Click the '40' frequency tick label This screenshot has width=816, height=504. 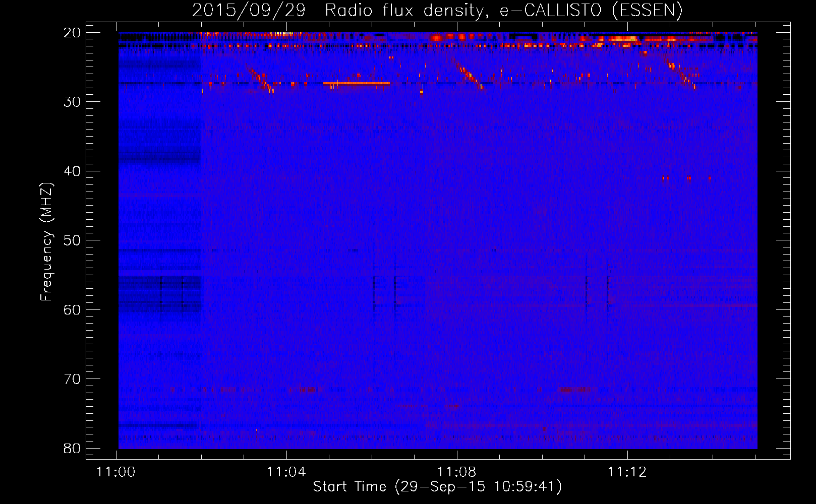point(73,171)
